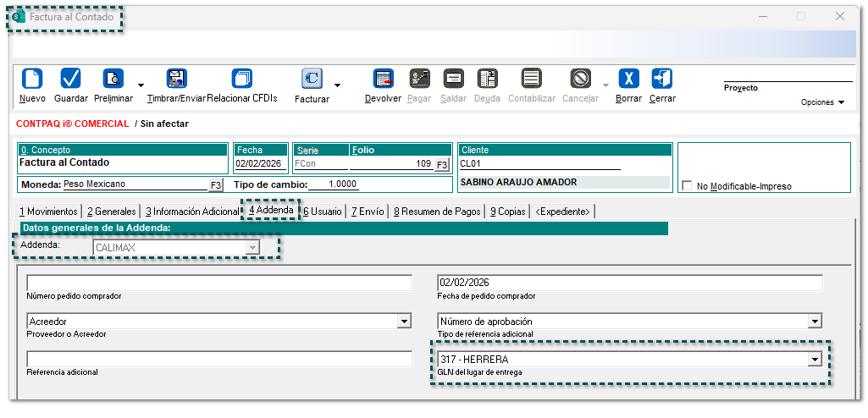868x418 pixels.
Task: Open Relacionar CFDIs tool
Action: click(x=242, y=79)
